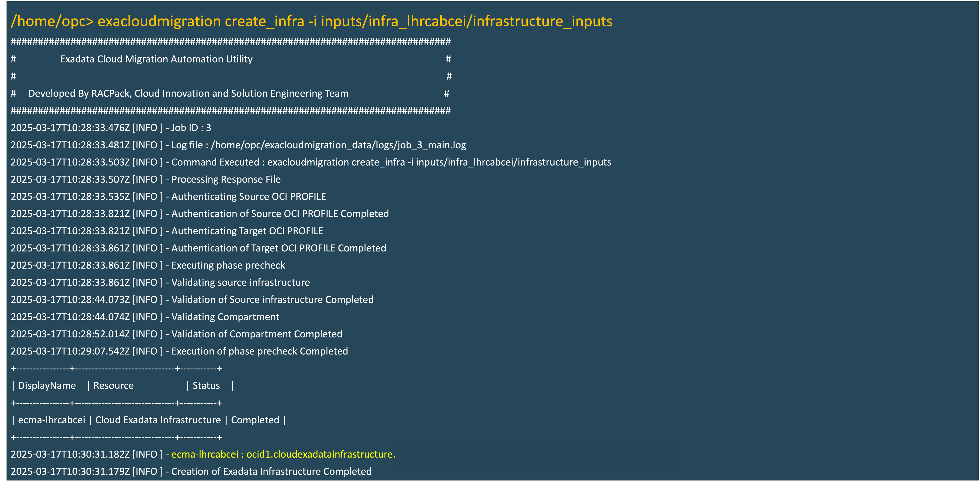Screen dimensions: 980x485
Task: Click the DisplayName table header
Action: tap(47, 386)
